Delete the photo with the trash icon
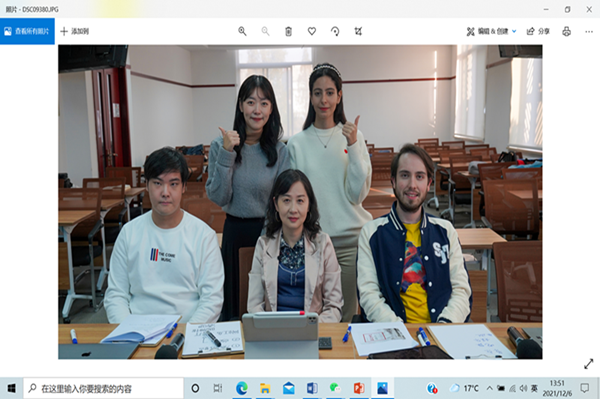This screenshot has height=399, width=600. point(289,31)
